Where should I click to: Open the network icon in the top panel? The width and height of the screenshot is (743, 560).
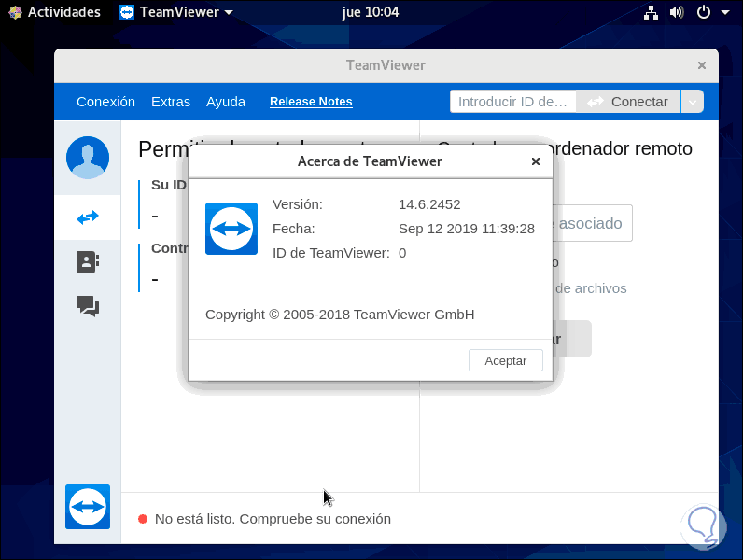(651, 12)
